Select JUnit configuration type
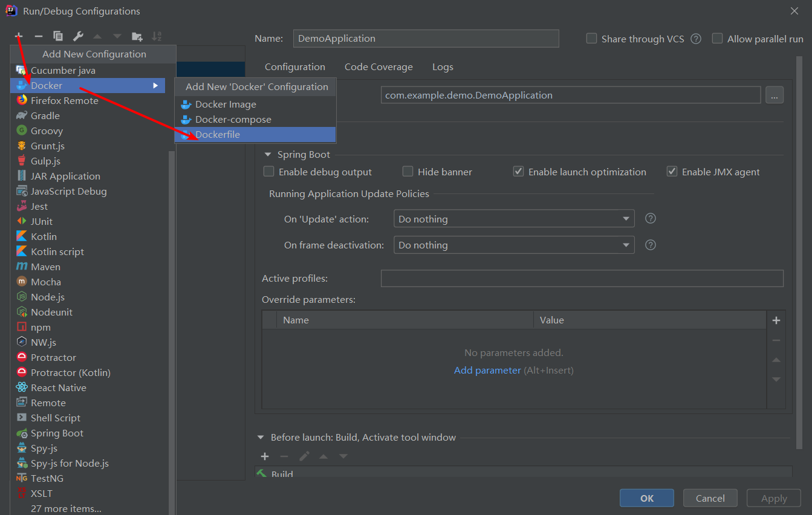The height and width of the screenshot is (515, 812). [x=88, y=221]
